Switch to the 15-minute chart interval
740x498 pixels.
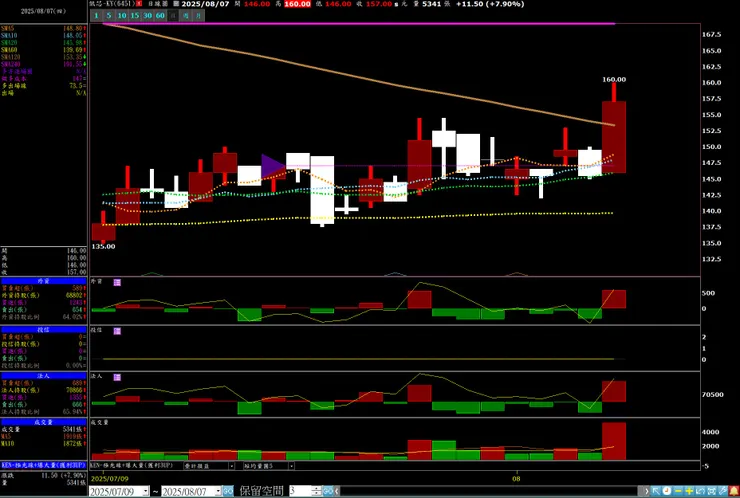(135, 16)
